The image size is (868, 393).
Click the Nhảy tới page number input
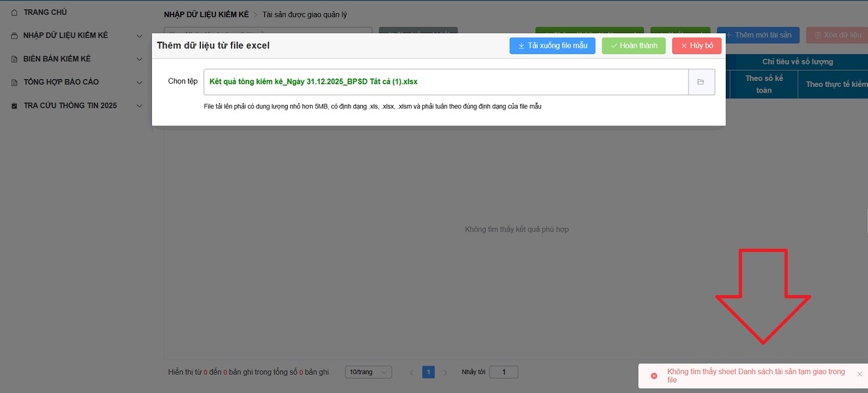[x=503, y=372]
